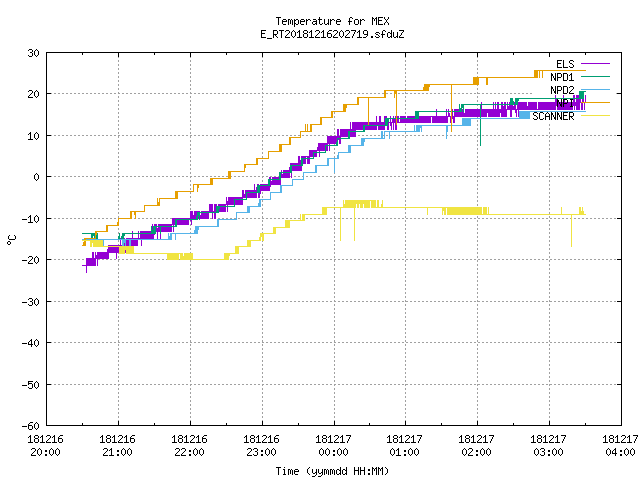Click the y-axis label -30

pyautogui.click(x=31, y=302)
